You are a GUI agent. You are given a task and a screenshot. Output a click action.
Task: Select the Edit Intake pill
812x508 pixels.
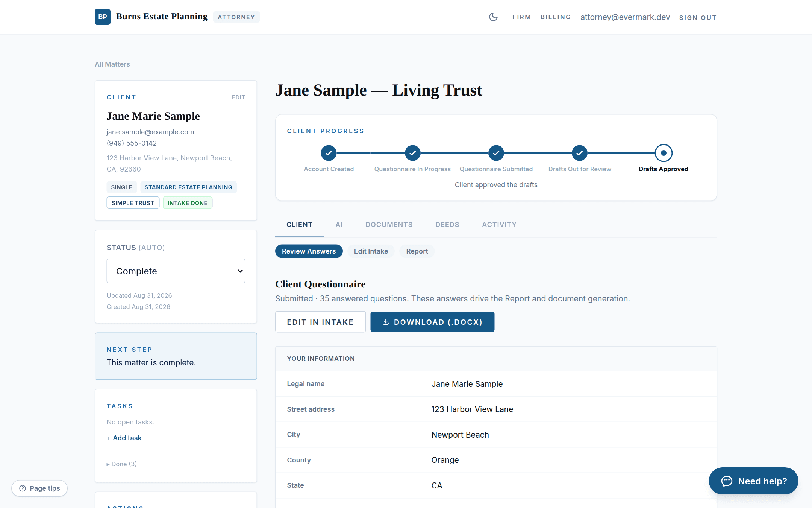pos(371,251)
